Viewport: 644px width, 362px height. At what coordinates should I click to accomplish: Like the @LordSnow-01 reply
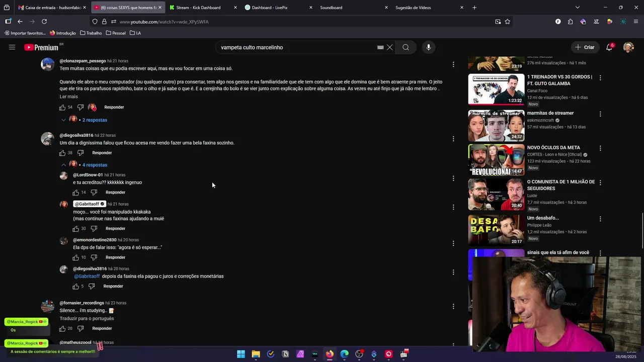[75, 193]
